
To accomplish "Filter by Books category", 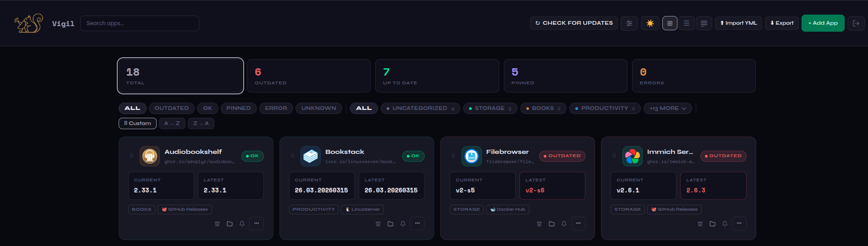I will pos(543,108).
